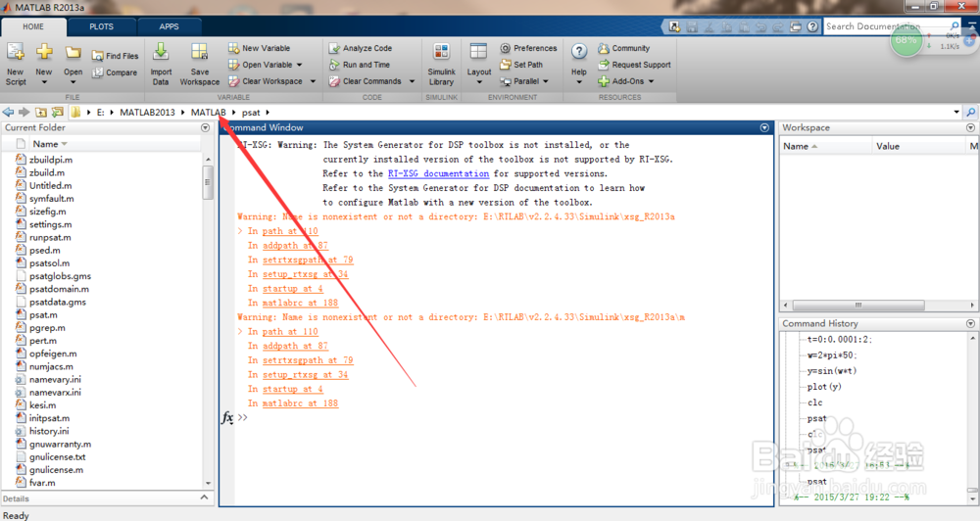The width and height of the screenshot is (980, 521).
Task: Expand the Clear Commands dropdown
Action: pyautogui.click(x=412, y=81)
